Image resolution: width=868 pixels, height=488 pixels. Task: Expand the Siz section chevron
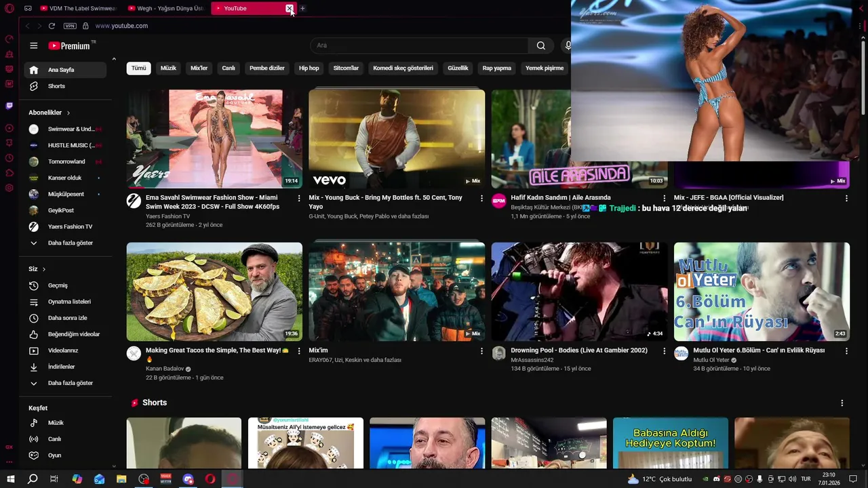tap(44, 269)
